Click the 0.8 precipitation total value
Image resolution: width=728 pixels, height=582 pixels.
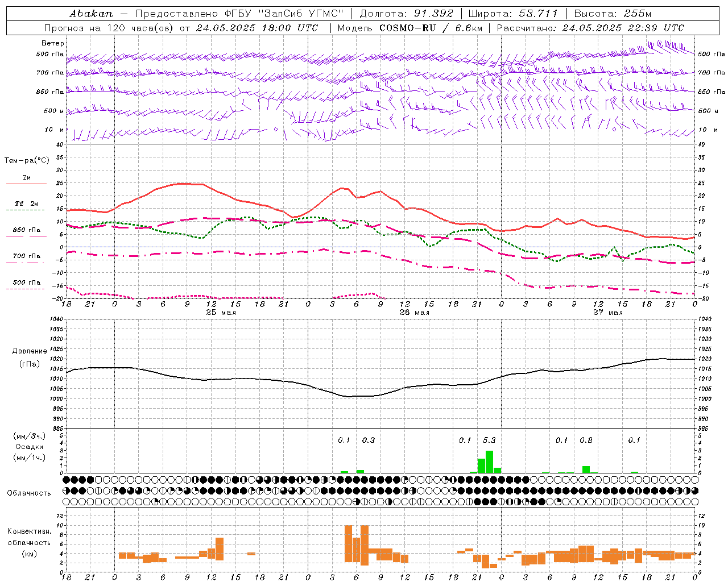point(586,440)
